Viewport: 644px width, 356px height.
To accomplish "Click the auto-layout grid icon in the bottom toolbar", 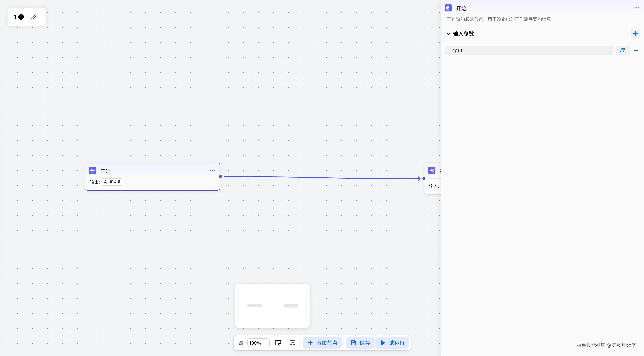I will click(241, 343).
